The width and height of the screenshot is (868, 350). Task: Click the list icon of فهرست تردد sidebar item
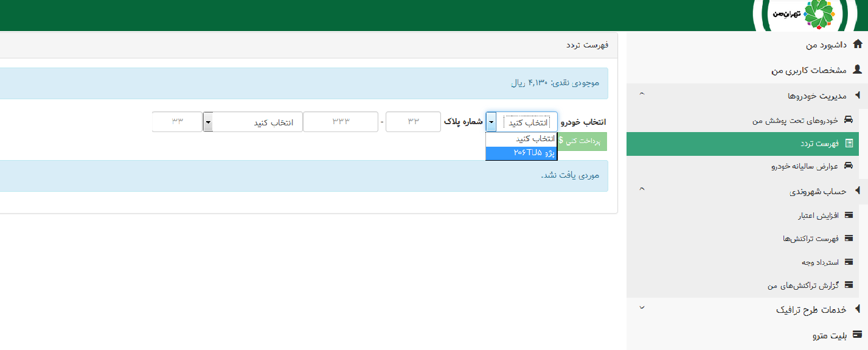pos(849,144)
